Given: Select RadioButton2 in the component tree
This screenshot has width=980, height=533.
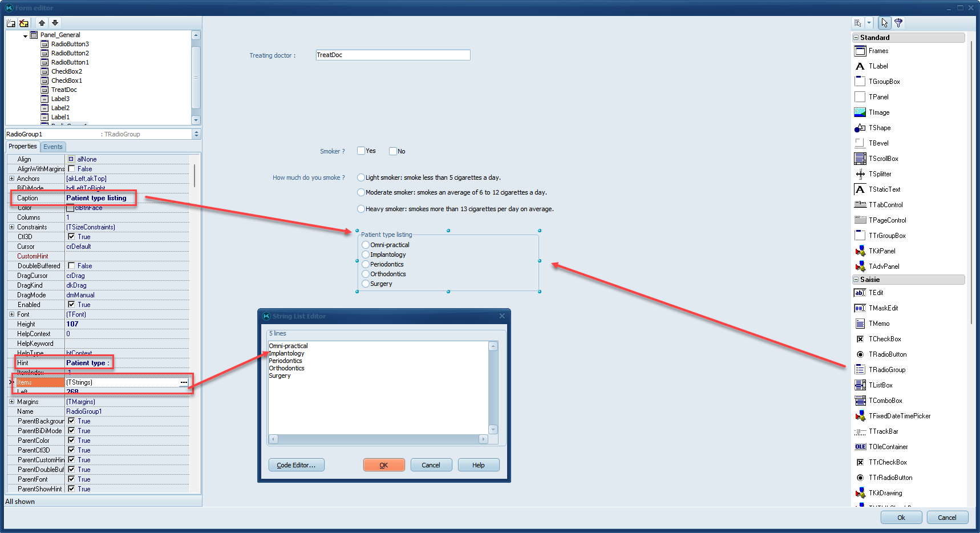Looking at the screenshot, I should (70, 53).
